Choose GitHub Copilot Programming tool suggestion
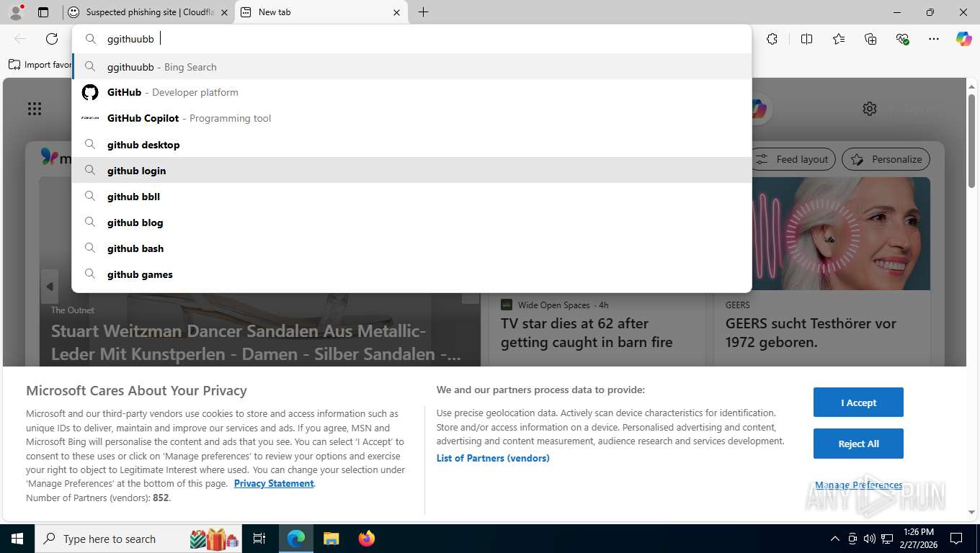Viewport: 980px width, 553px height. coord(411,118)
